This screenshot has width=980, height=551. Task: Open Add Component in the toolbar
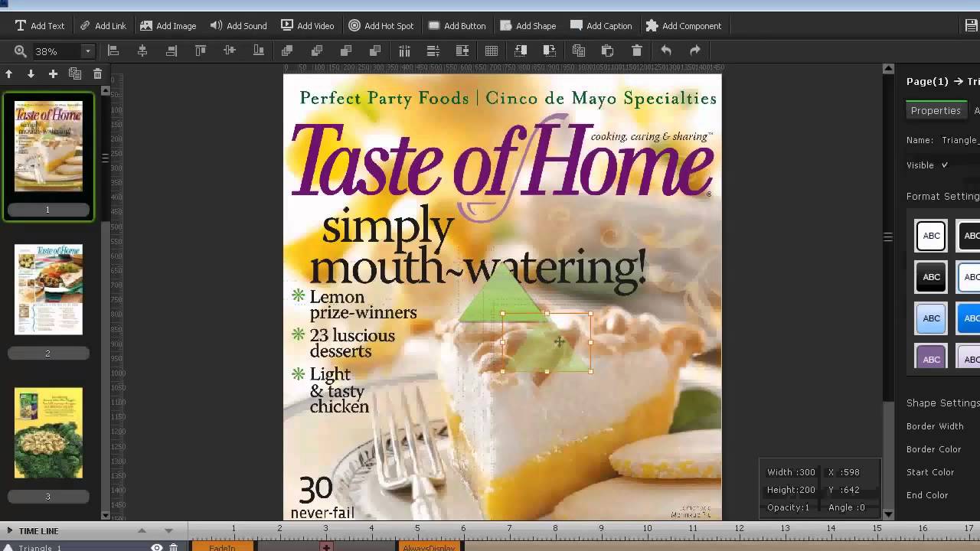(683, 25)
